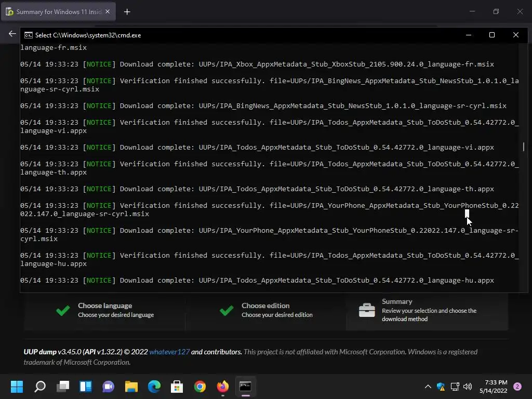Launch Chat app on taskbar
The image size is (532, 399).
coord(108,387)
